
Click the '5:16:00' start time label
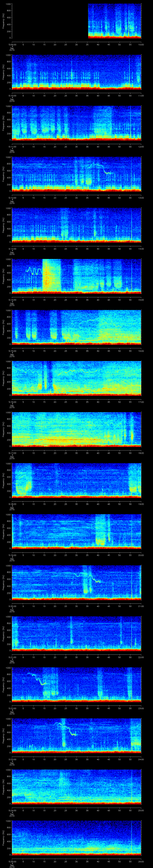coord(12,402)
